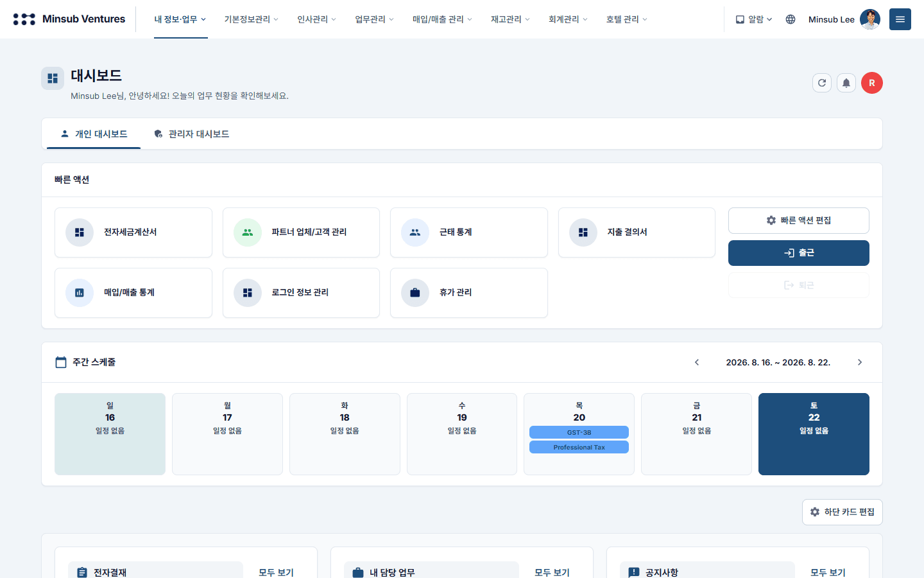Go to next week in schedule
Image resolution: width=924 pixels, height=578 pixels.
pyautogui.click(x=860, y=362)
